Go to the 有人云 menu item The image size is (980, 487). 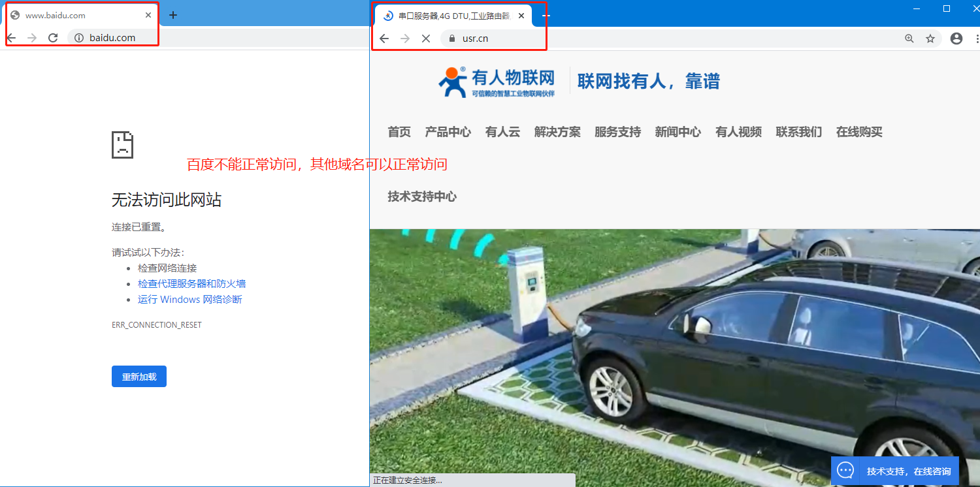click(503, 132)
